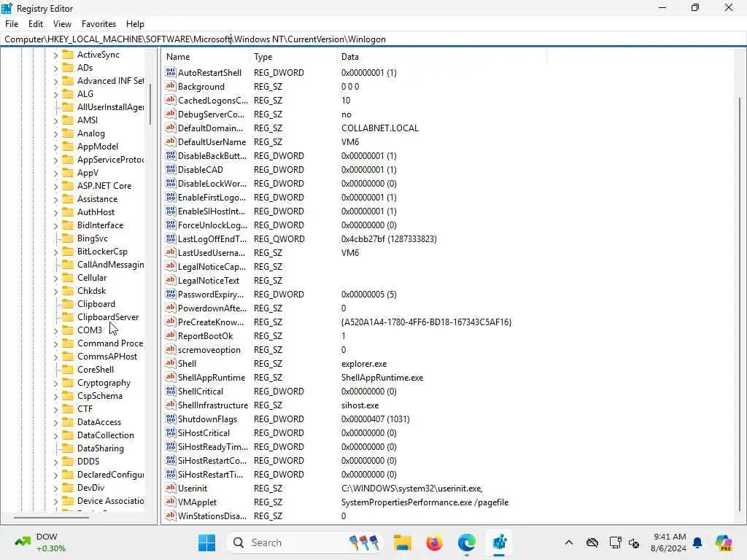Select the Assistance registry key
The height and width of the screenshot is (560, 747).
coord(97,199)
